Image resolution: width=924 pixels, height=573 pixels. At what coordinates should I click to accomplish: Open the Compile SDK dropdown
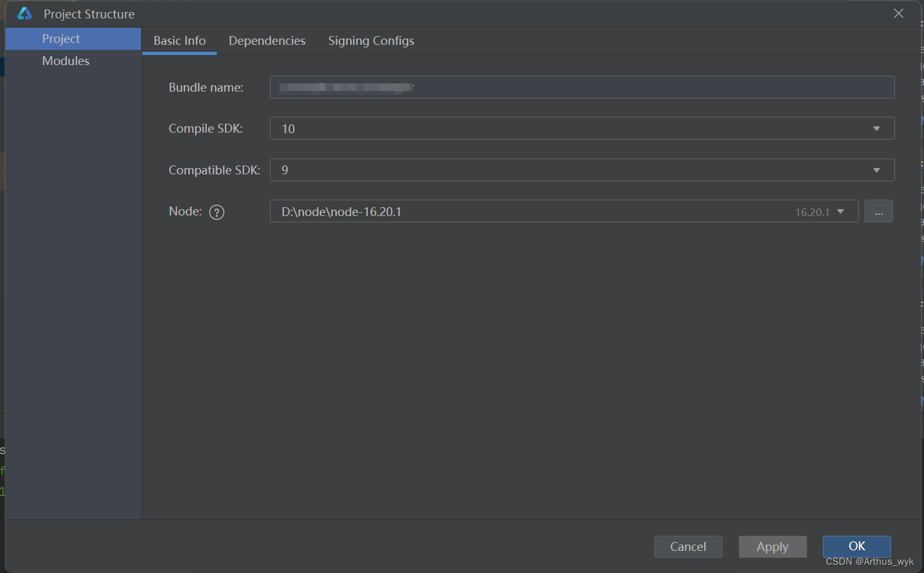coord(876,128)
